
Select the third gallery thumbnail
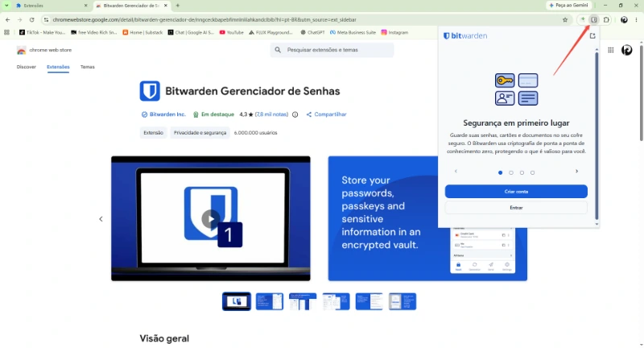[x=303, y=301]
